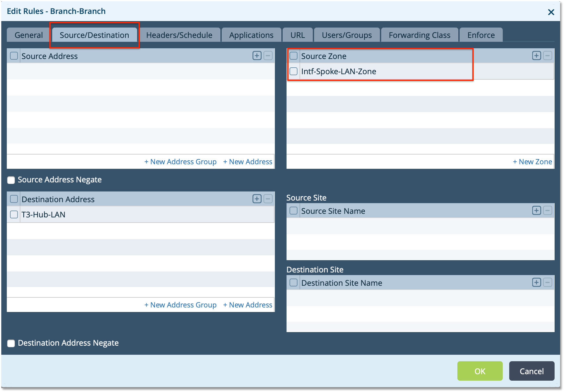Enable the Source Address Negate checkbox
Screen dimensions: 564x392
coord(11,180)
